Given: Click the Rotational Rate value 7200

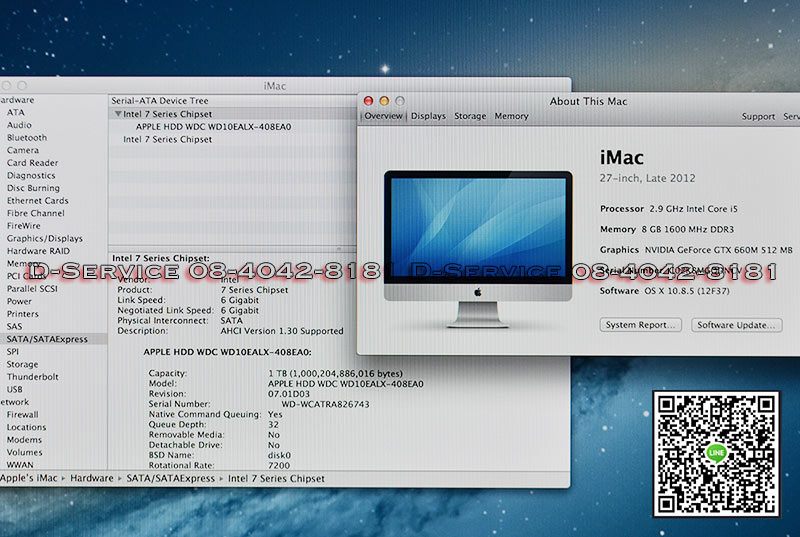Looking at the screenshot, I should coord(279,465).
